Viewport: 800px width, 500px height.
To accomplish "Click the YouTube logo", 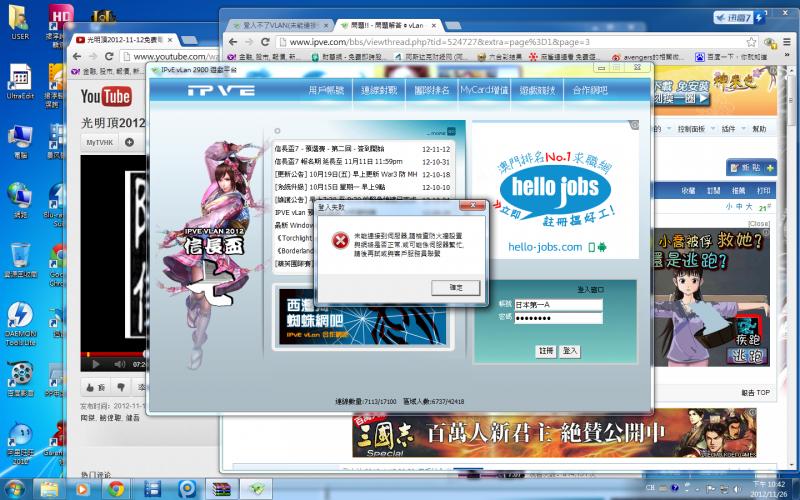I will pyautogui.click(x=106, y=96).
